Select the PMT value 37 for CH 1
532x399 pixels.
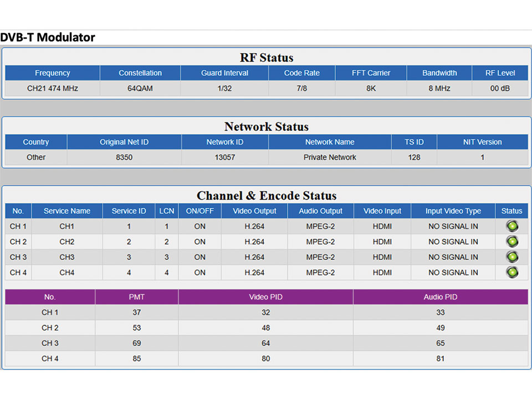point(137,313)
